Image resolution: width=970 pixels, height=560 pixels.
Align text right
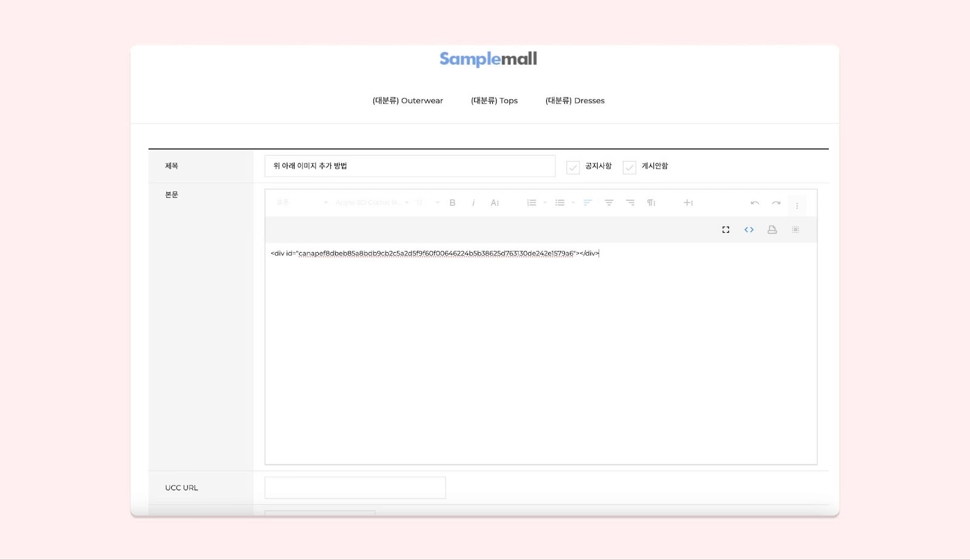(630, 203)
